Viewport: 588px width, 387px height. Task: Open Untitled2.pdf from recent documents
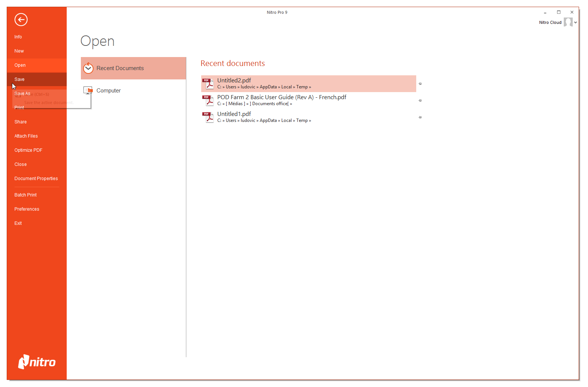(309, 84)
